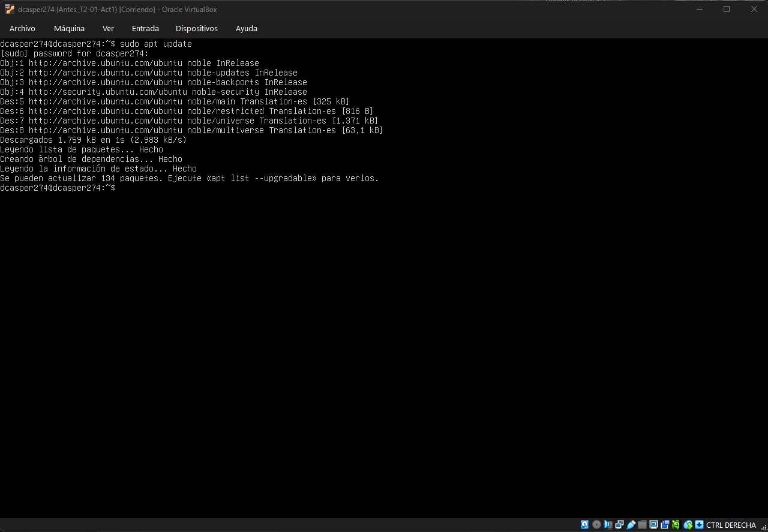Click the keyboard capture arrow icon
Image resolution: width=768 pixels, height=532 pixels.
[x=699, y=525]
